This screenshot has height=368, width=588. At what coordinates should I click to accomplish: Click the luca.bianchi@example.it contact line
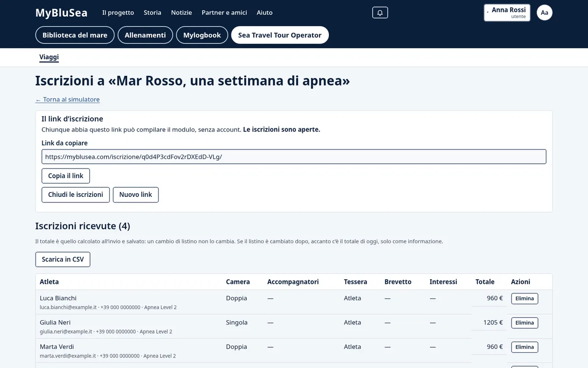coord(108,307)
